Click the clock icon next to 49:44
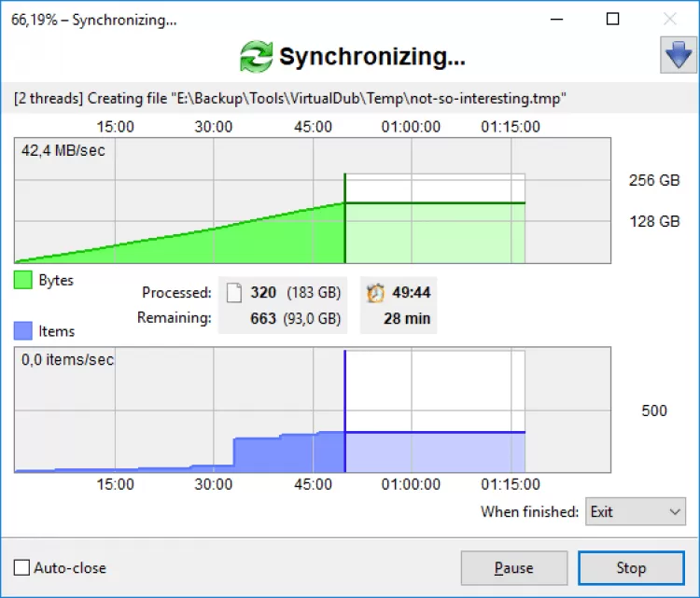This screenshot has width=700, height=598. point(375,293)
